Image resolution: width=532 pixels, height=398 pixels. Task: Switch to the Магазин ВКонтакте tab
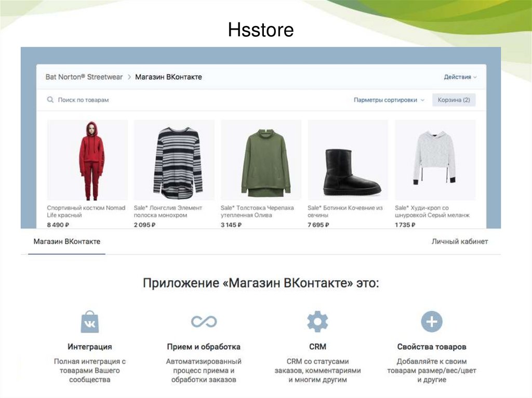pos(67,241)
